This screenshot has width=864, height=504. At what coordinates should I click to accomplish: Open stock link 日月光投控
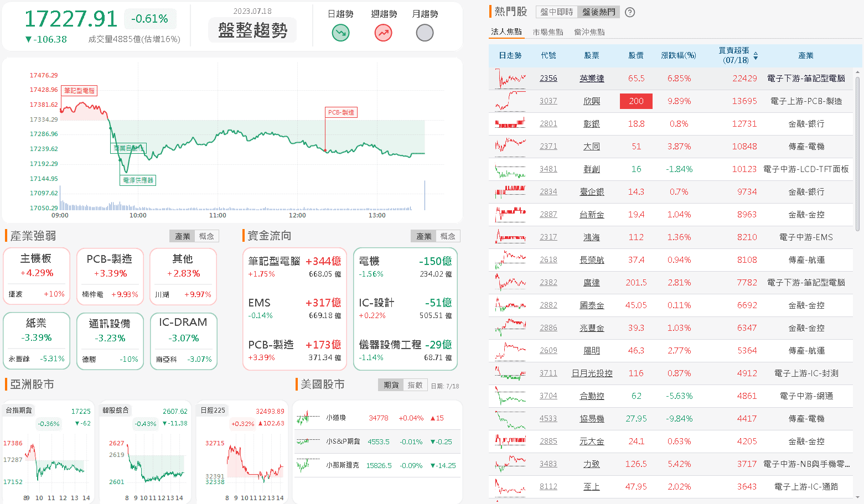click(x=592, y=373)
